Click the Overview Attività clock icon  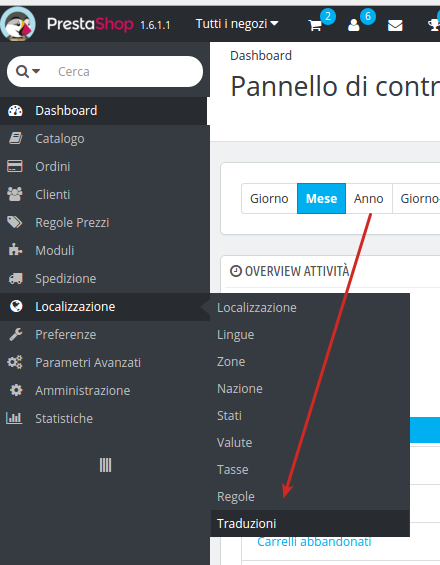point(236,271)
